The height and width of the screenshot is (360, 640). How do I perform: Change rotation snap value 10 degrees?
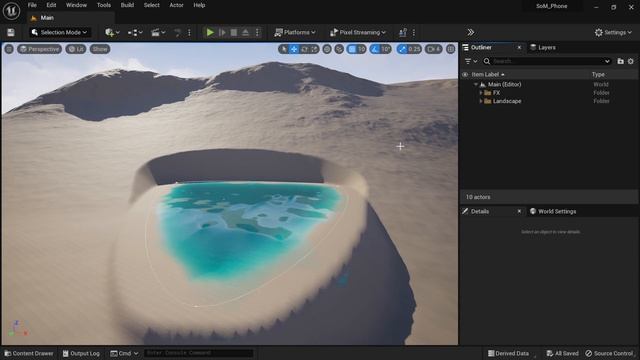[386, 49]
